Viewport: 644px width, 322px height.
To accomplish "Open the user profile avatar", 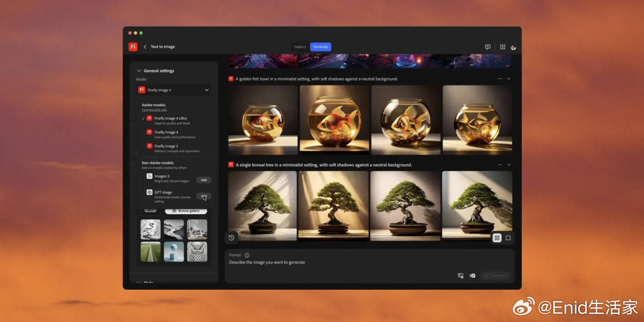I will click(513, 47).
